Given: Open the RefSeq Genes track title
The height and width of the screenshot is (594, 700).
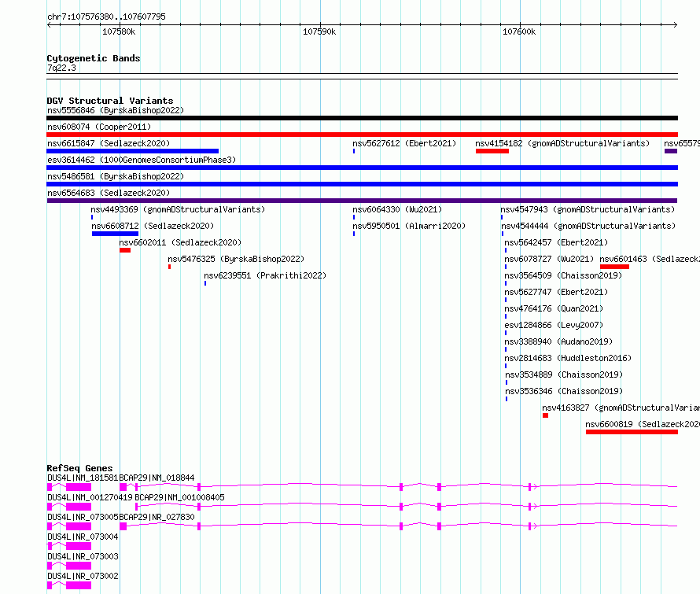Looking at the screenshot, I should tap(79, 468).
